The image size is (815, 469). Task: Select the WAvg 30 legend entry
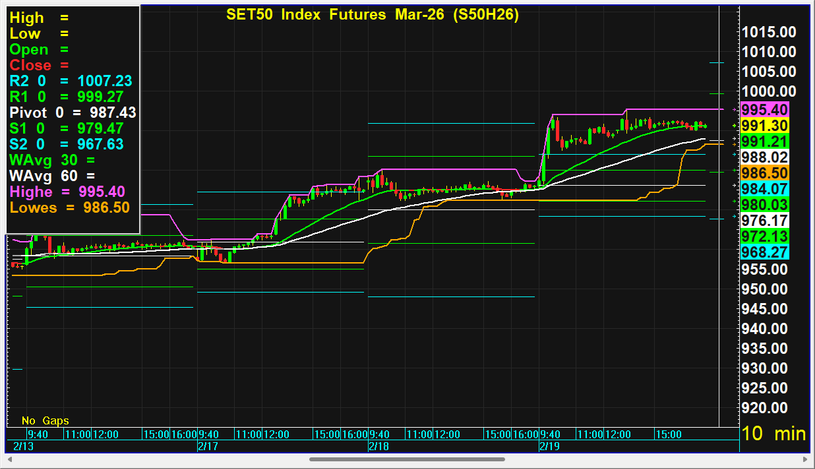coord(52,160)
